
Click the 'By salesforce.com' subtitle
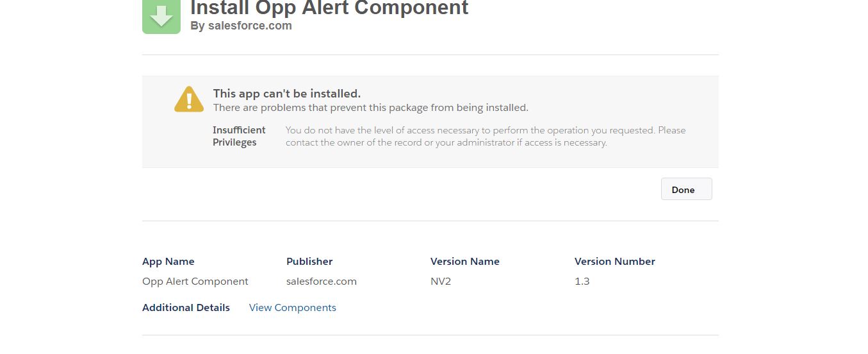coord(241,26)
